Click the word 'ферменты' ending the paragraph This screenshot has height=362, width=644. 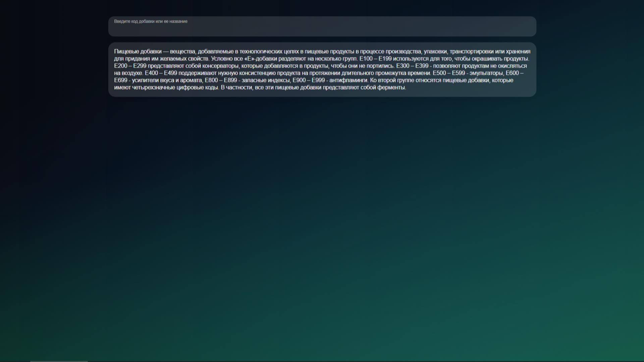tap(391, 87)
